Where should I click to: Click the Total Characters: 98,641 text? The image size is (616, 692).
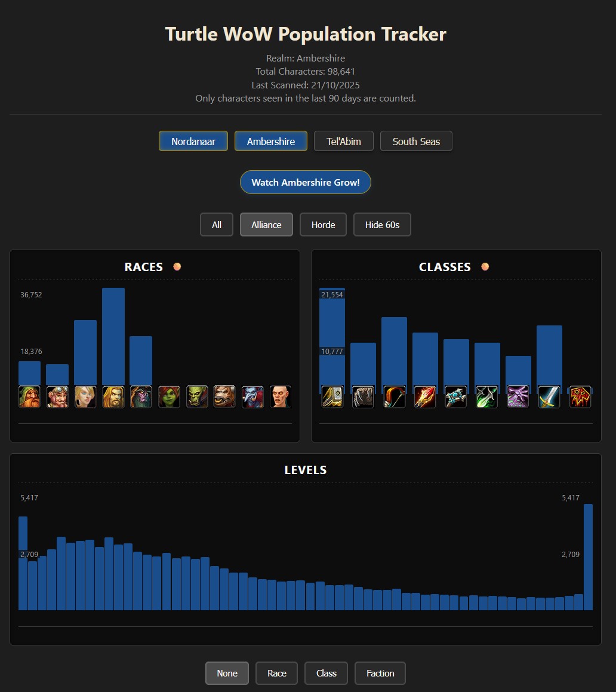coord(306,72)
